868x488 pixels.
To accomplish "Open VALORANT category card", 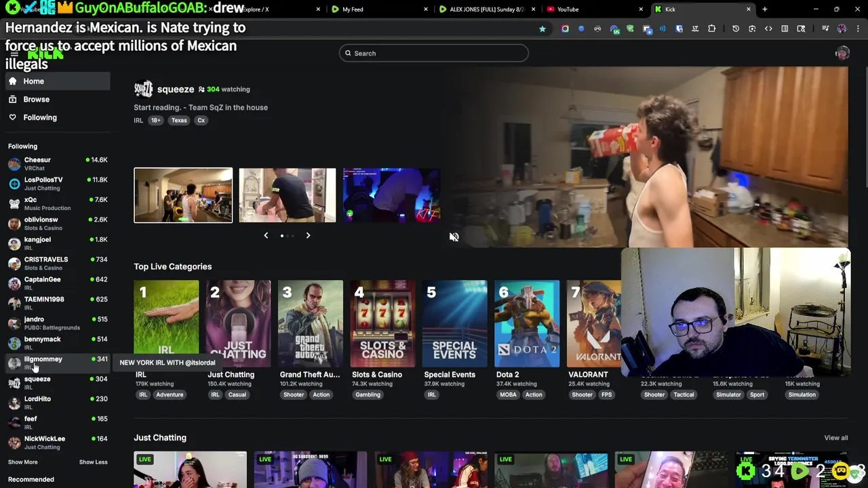I will (x=595, y=323).
